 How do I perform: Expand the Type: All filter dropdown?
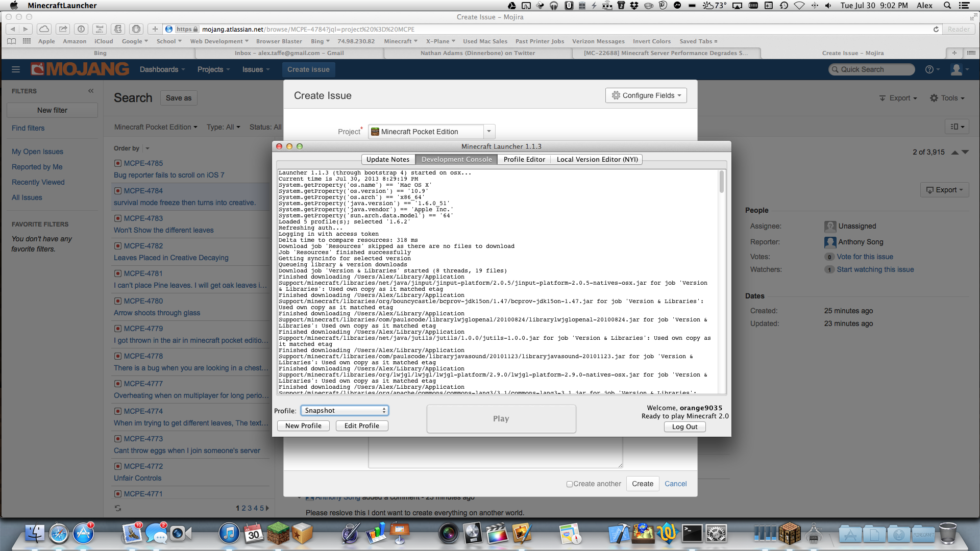[223, 127]
